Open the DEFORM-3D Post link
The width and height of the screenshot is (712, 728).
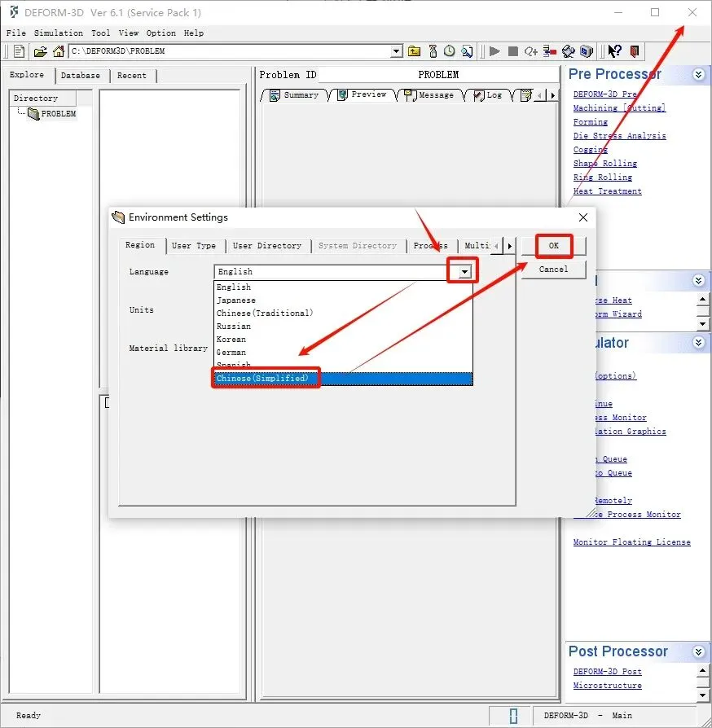[x=608, y=672]
